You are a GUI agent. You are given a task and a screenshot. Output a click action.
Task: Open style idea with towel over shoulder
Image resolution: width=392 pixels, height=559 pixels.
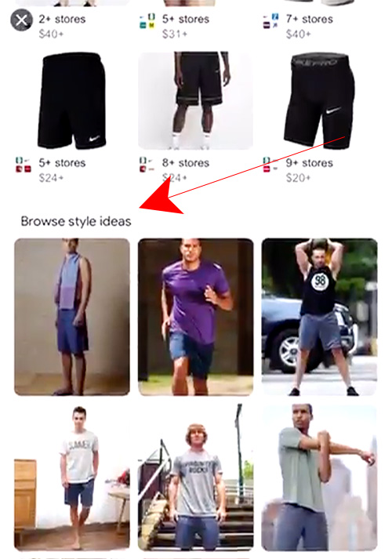click(72, 317)
